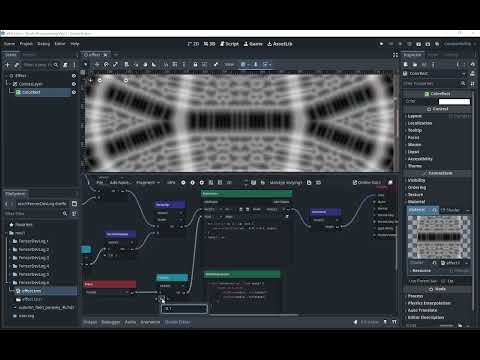480x360 pixels.
Task: Switch to the 2D workspace
Action: click(x=193, y=44)
